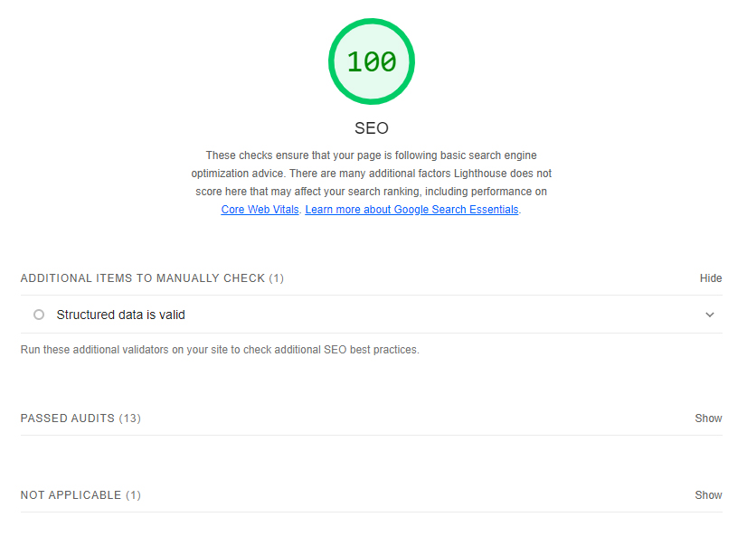Hide the additional manual check items

(711, 278)
